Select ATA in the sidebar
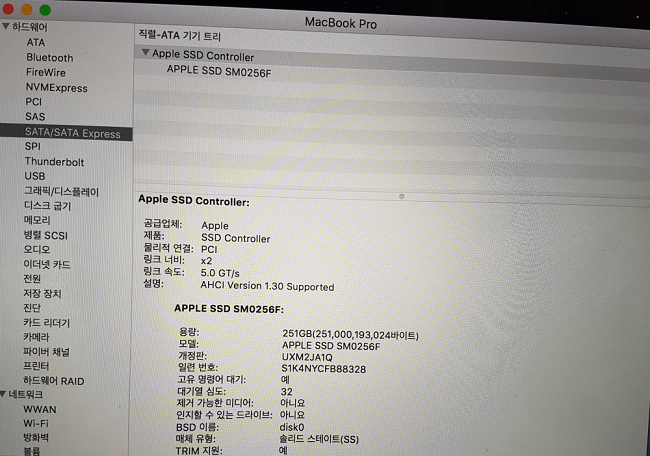 36,43
